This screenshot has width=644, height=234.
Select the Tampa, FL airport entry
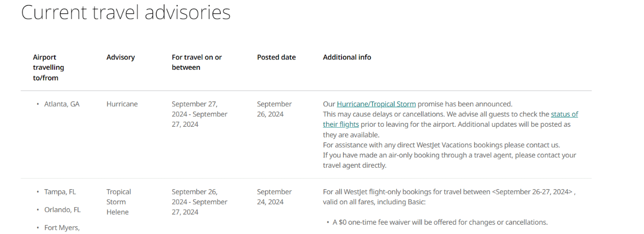(60, 192)
